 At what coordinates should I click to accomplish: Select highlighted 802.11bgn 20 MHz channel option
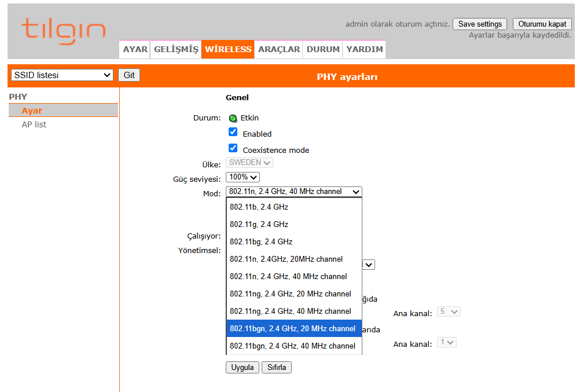tap(294, 328)
